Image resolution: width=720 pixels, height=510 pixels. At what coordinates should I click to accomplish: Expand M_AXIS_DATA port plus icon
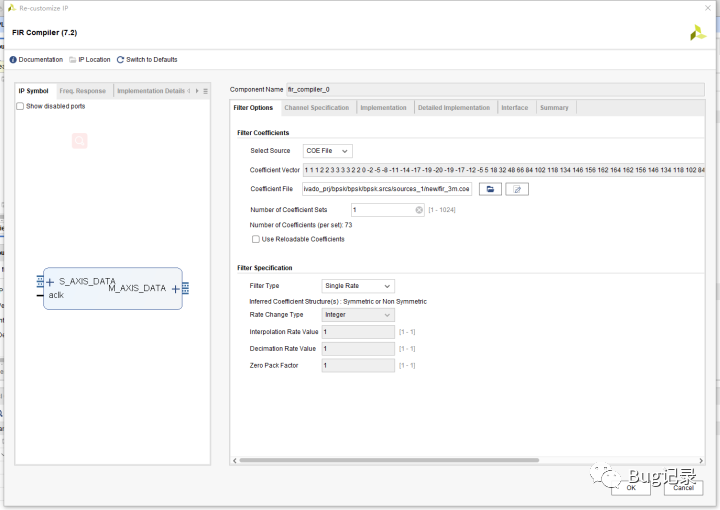pos(175,289)
